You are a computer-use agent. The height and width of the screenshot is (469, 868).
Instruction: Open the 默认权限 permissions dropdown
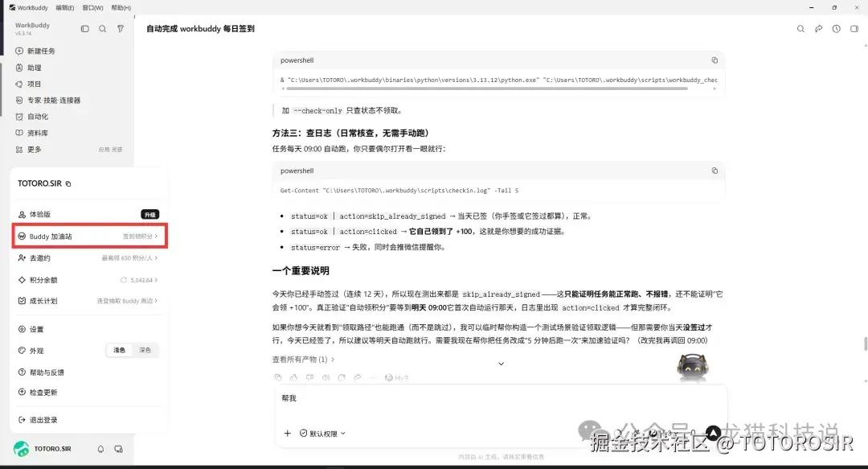(322, 434)
